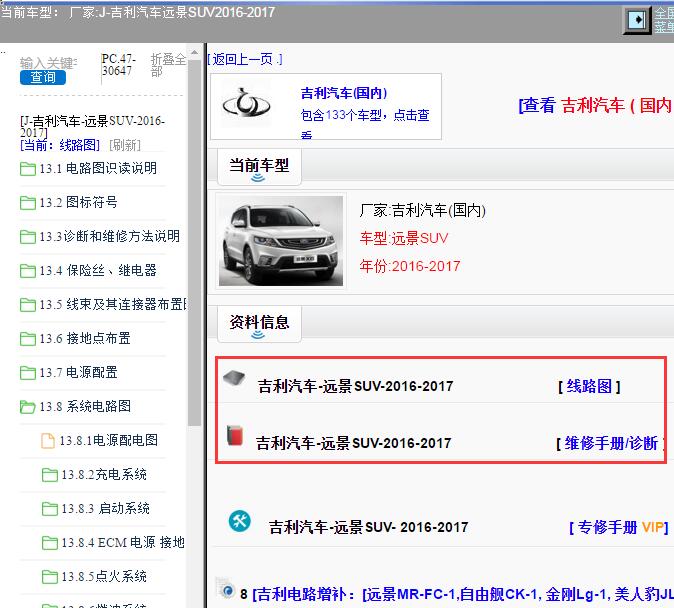This screenshot has height=608, width=674.
Task: Click the scroll-up arrow of the left panel
Action: pos(195,52)
